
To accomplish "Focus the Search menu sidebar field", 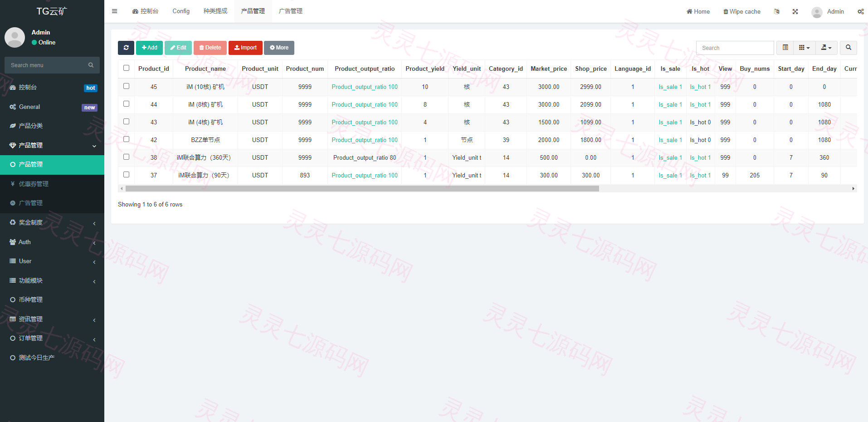I will 45,65.
